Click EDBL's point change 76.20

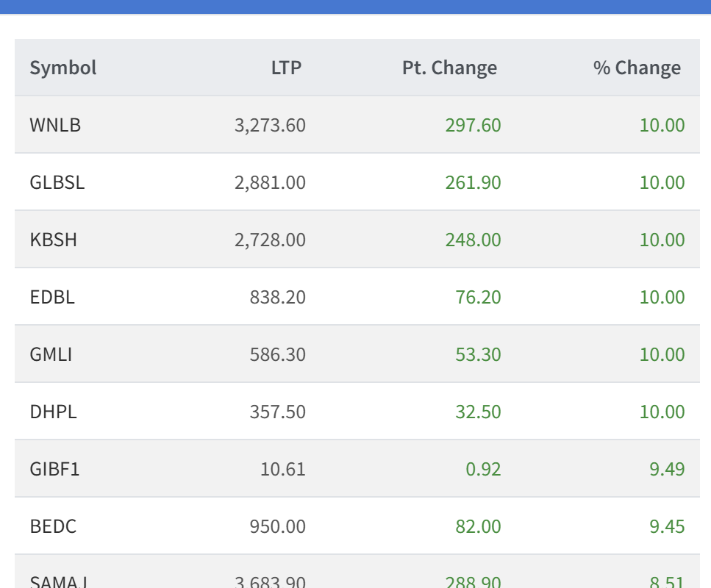(x=478, y=297)
